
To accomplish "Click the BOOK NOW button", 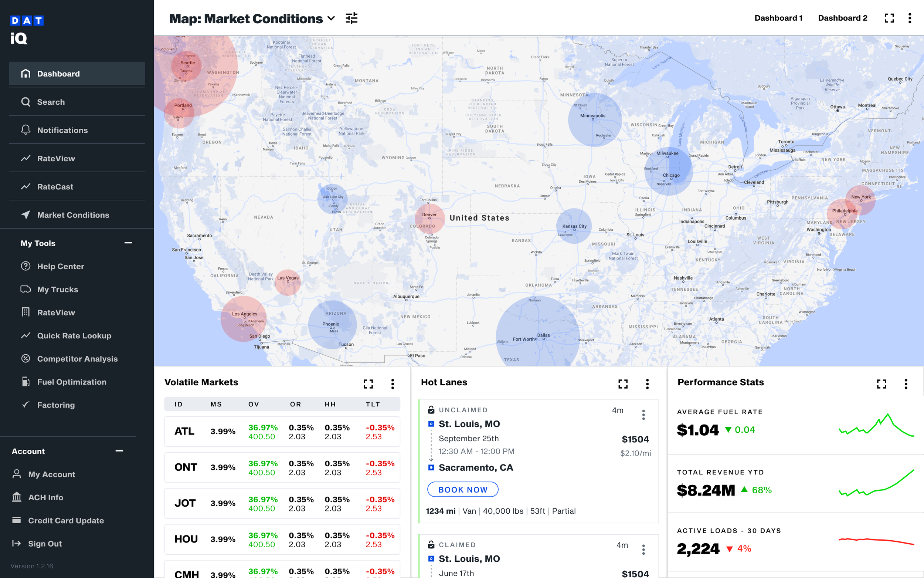I will (x=463, y=490).
